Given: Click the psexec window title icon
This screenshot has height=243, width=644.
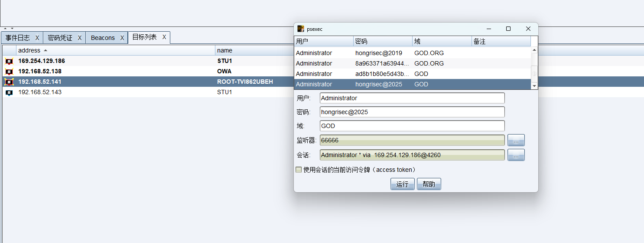Looking at the screenshot, I should click(301, 29).
